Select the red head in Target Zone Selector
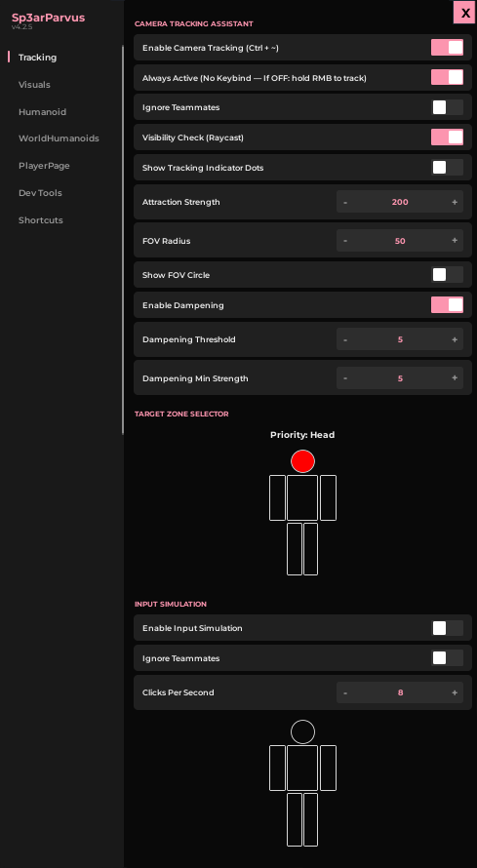 [302, 461]
